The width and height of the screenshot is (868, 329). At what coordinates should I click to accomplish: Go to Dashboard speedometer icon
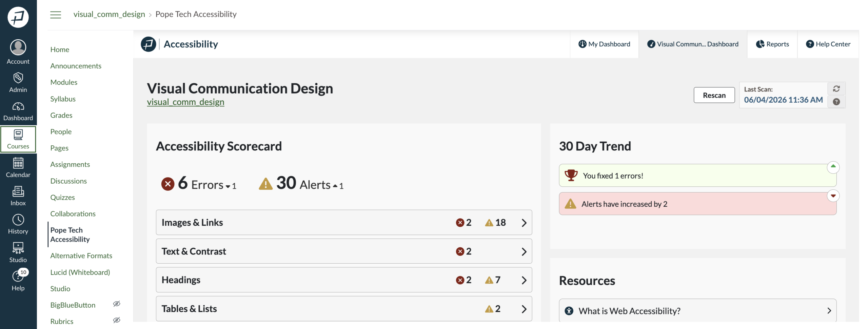(18, 106)
